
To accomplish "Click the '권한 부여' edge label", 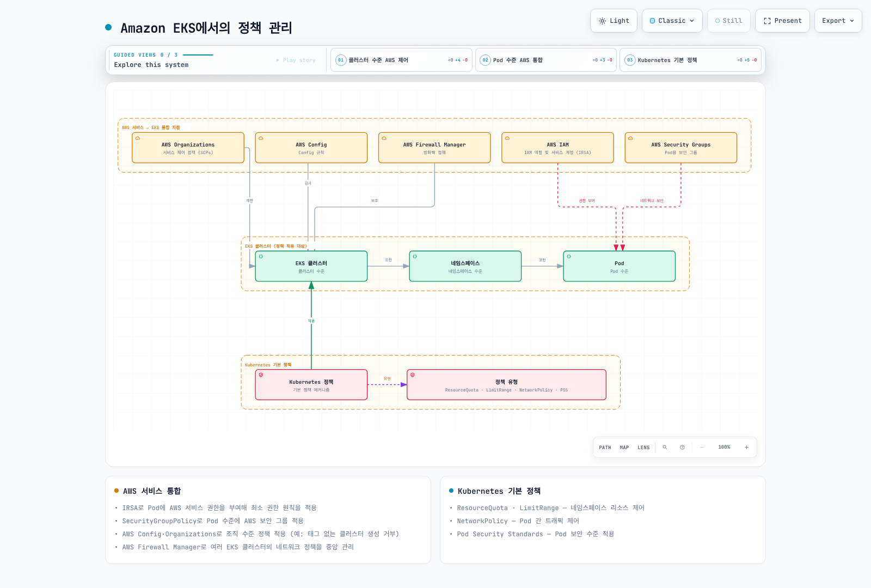I will point(587,201).
